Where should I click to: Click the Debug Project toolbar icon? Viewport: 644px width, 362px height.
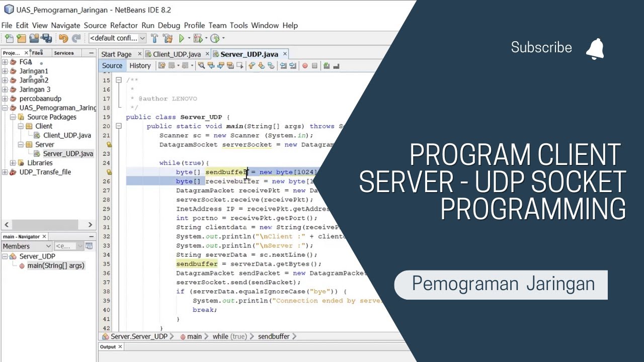(x=197, y=38)
